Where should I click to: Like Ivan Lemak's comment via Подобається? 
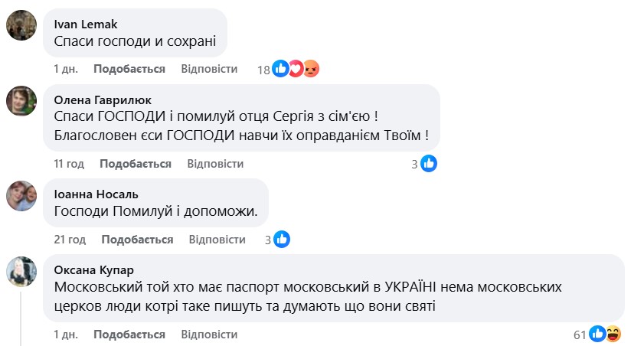pos(129,69)
